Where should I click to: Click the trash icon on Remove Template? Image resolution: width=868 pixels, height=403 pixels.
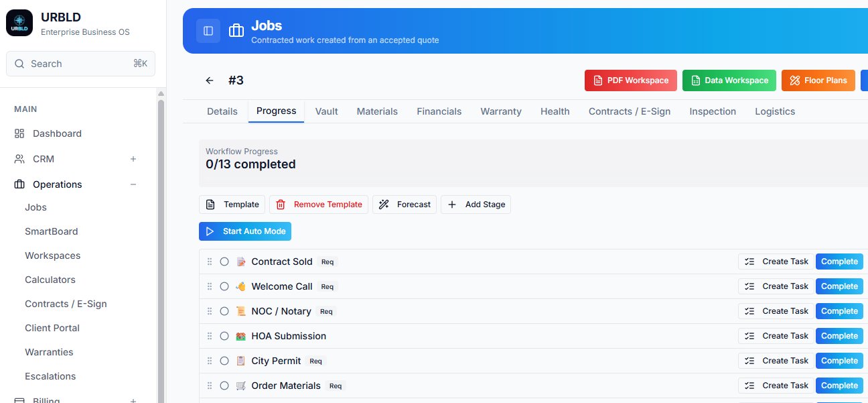click(x=281, y=205)
